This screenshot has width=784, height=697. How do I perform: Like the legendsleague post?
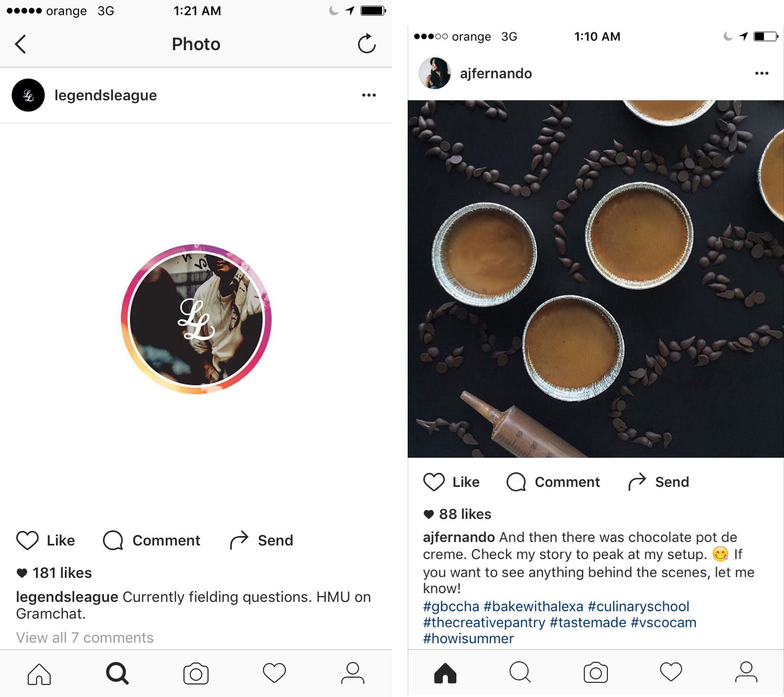pyautogui.click(x=45, y=540)
